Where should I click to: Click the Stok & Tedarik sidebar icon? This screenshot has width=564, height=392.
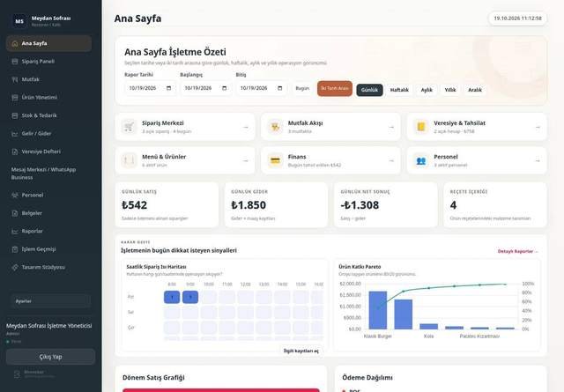coord(15,115)
